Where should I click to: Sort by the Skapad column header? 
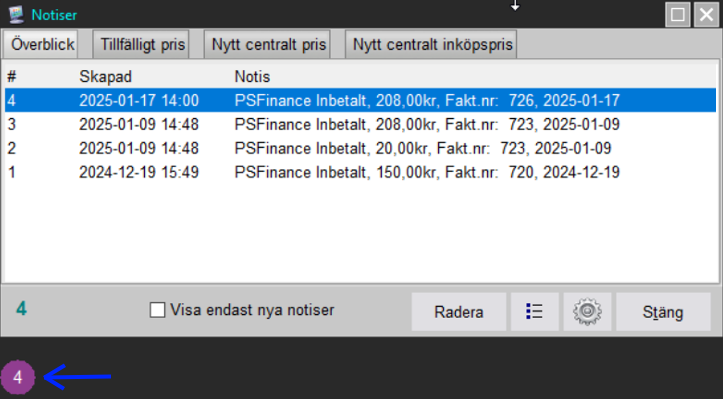pyautogui.click(x=106, y=77)
